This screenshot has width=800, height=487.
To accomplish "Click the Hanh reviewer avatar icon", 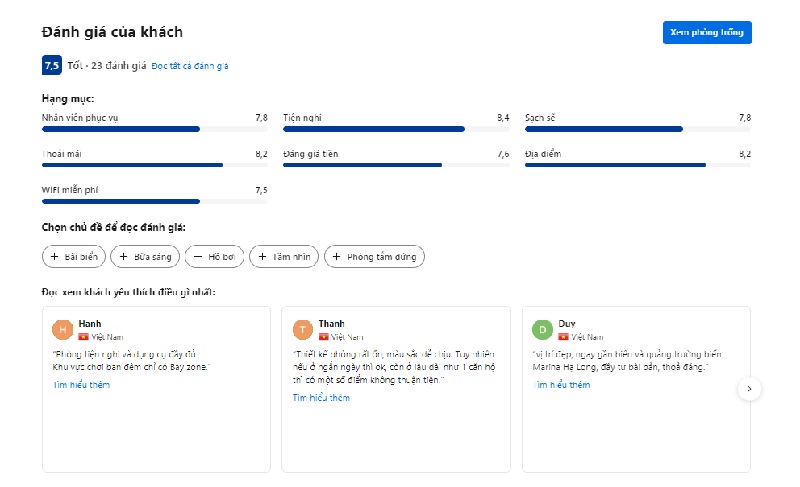I will click(x=62, y=330).
